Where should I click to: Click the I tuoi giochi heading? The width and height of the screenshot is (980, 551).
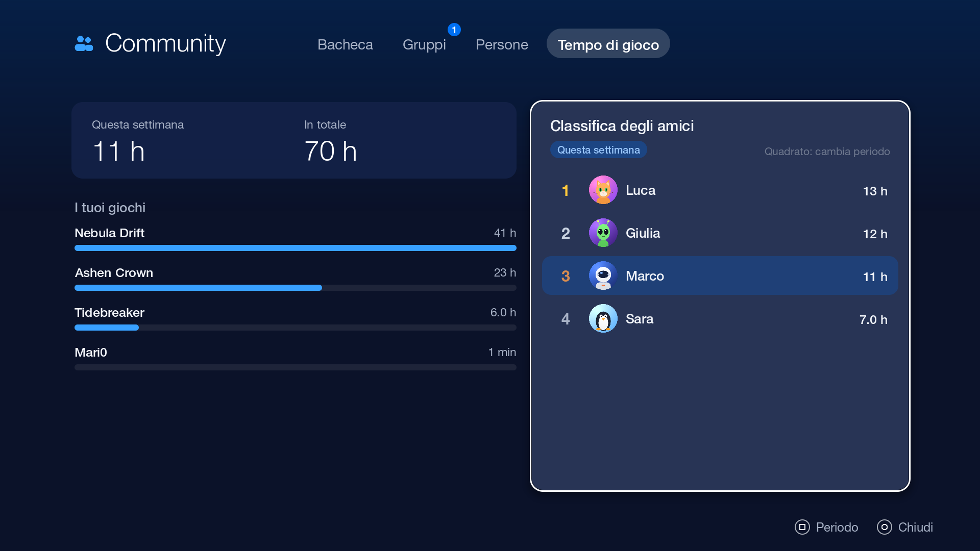coord(110,208)
